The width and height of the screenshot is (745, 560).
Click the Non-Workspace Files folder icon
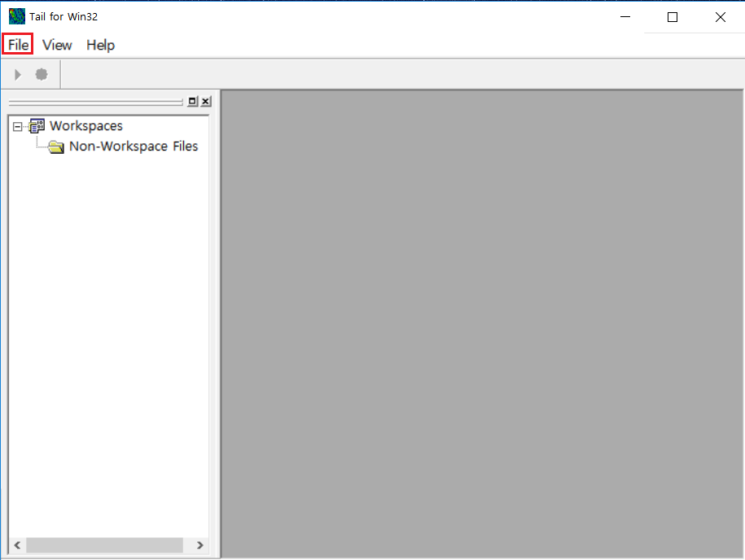(x=56, y=147)
